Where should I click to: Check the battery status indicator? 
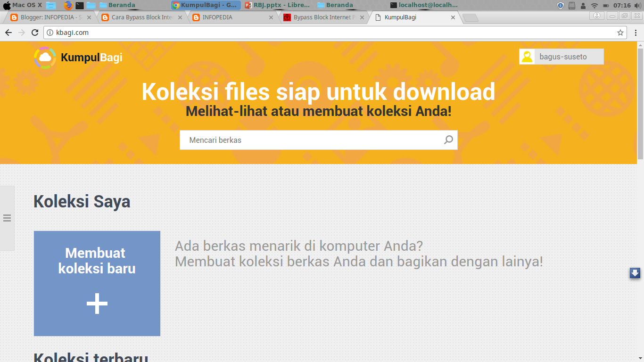(605, 6)
